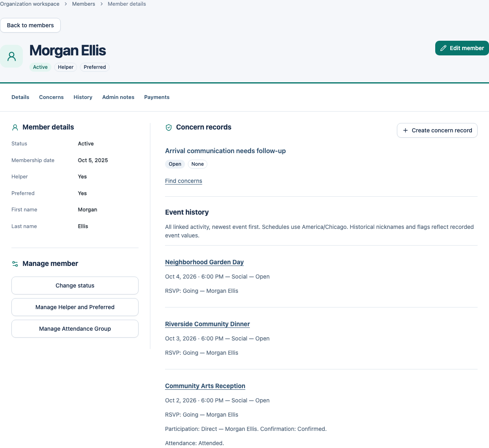Click the breadcrumb chevron before Member details

click(101, 4)
